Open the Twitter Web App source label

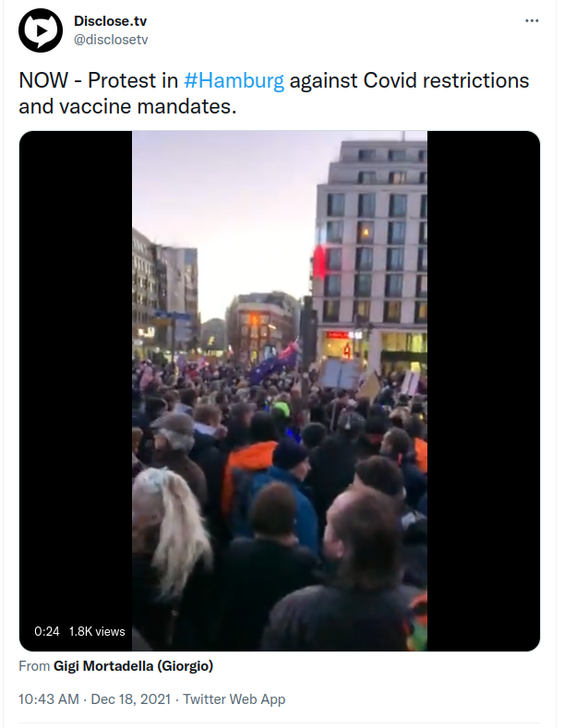pyautogui.click(x=234, y=699)
